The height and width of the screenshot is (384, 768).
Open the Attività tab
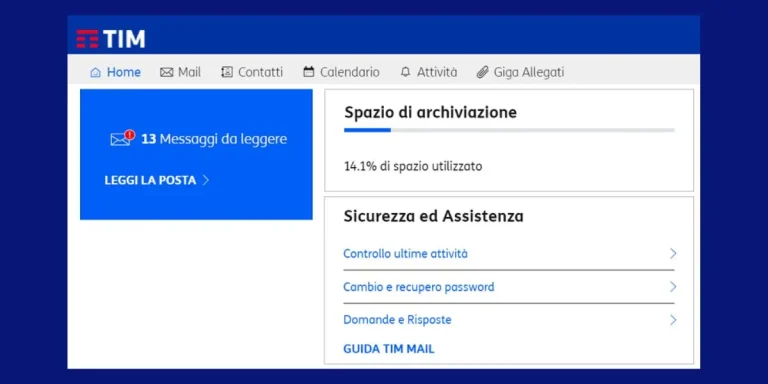429,72
